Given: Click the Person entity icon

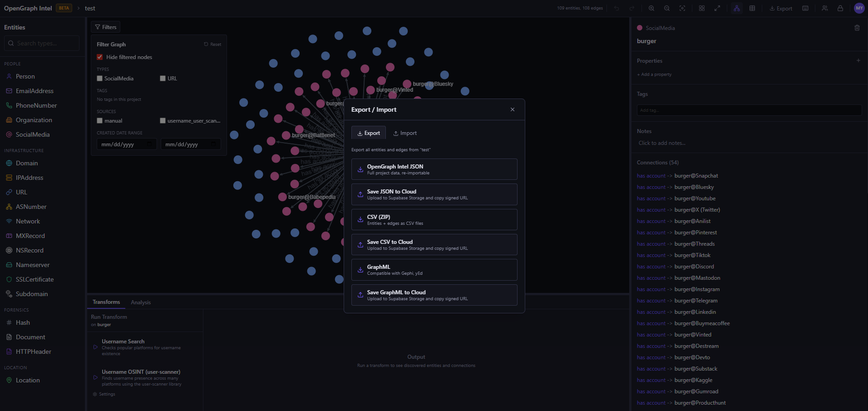Looking at the screenshot, I should (x=9, y=76).
